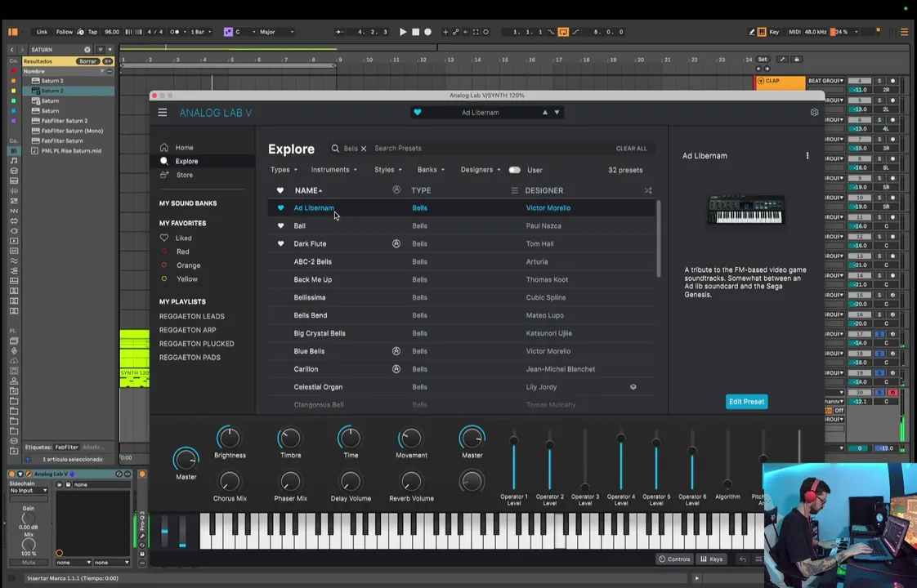Image resolution: width=917 pixels, height=588 pixels.
Task: Open the Banks filter dropdown
Action: coord(431,170)
